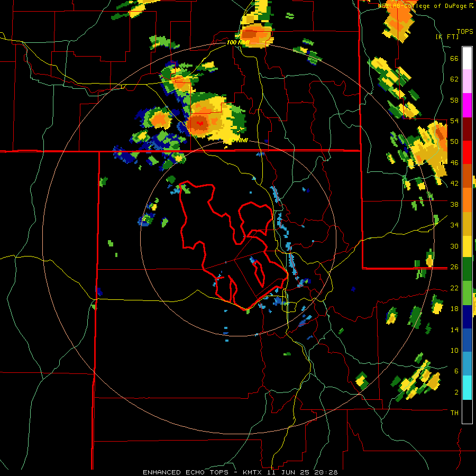Click the cyan swatch near 2 kft

point(467,388)
